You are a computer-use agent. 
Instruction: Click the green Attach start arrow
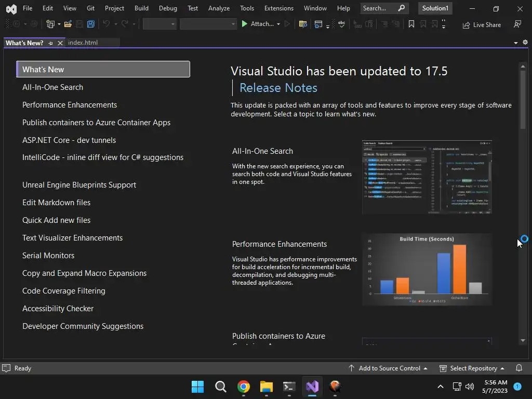pyautogui.click(x=244, y=24)
